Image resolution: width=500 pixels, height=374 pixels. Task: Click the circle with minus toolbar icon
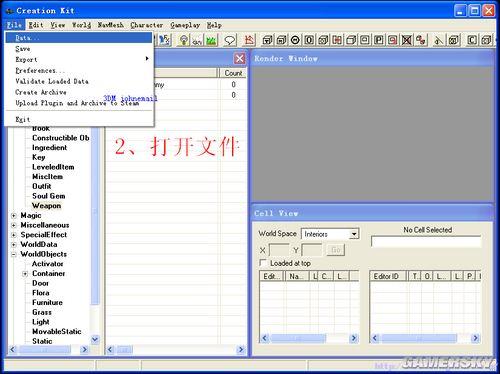pos(295,40)
